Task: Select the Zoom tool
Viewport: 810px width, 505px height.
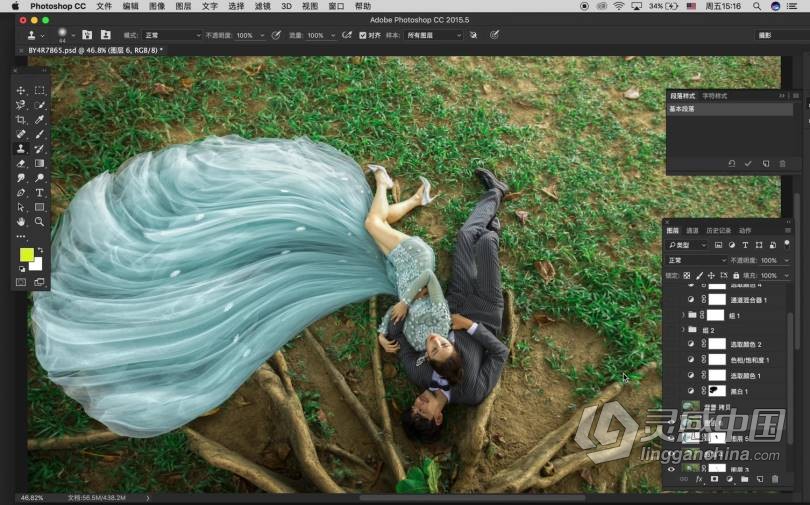Action: pyautogui.click(x=39, y=222)
